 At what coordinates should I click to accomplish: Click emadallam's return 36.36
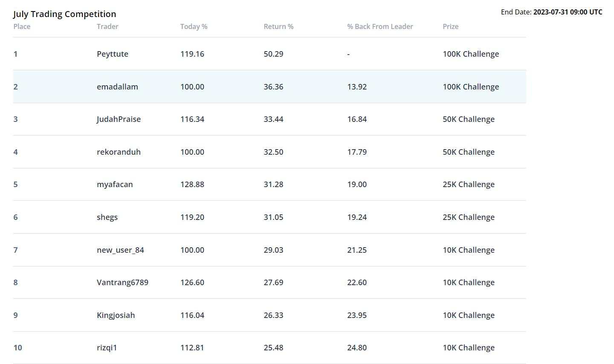(x=273, y=87)
